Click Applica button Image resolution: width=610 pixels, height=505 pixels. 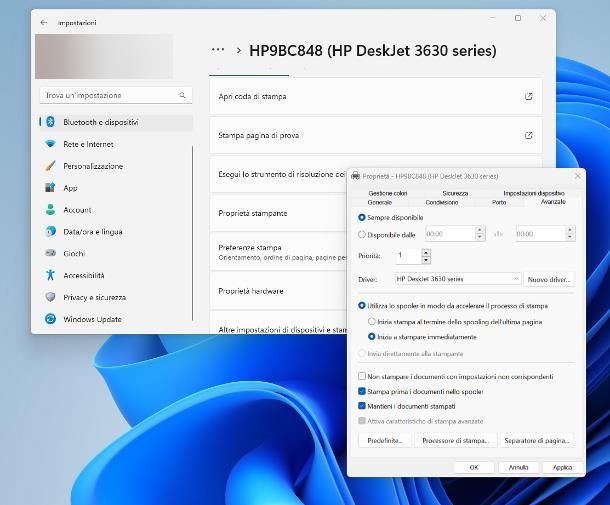[x=563, y=467]
